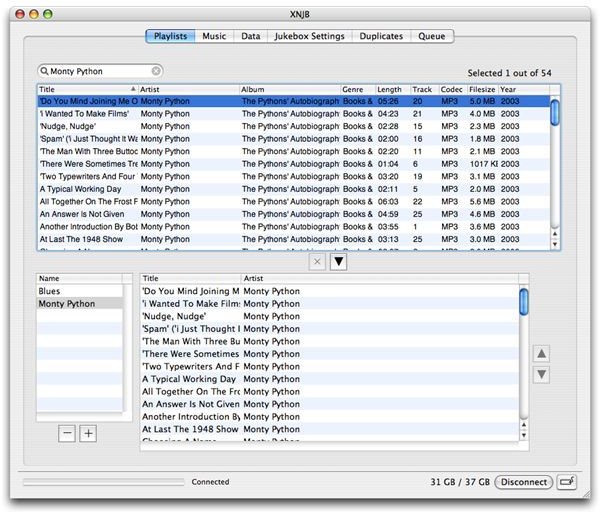Image resolution: width=600 pixels, height=512 pixels.
Task: Click the green zoom window button
Action: click(x=48, y=15)
